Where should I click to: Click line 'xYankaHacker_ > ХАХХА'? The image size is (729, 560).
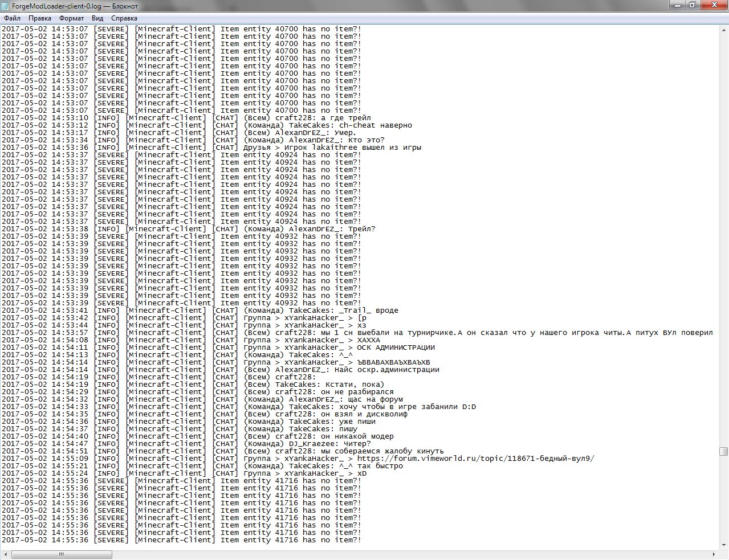point(190,340)
